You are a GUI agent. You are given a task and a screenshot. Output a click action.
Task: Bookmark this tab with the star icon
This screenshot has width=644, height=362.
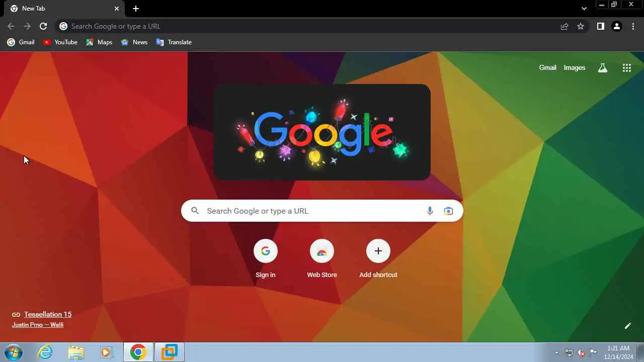[581, 26]
